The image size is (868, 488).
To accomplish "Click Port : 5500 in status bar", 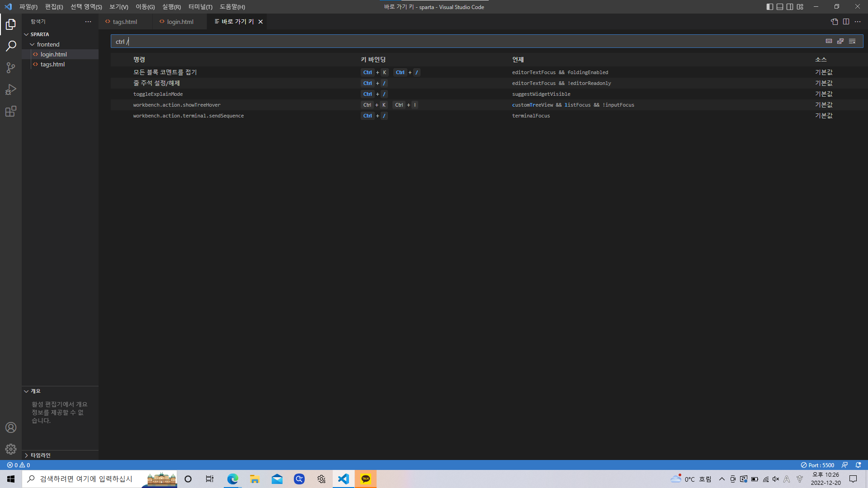I will coord(817,465).
